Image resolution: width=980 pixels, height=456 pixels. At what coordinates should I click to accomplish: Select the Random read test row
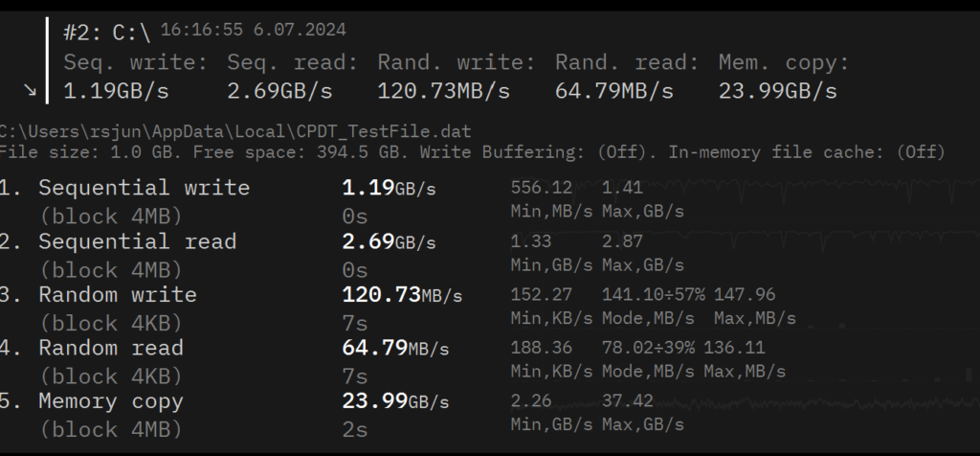point(111,348)
